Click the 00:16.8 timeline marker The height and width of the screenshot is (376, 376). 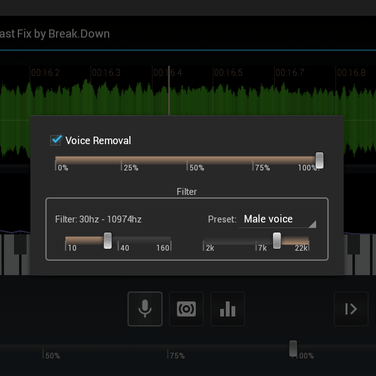click(351, 73)
